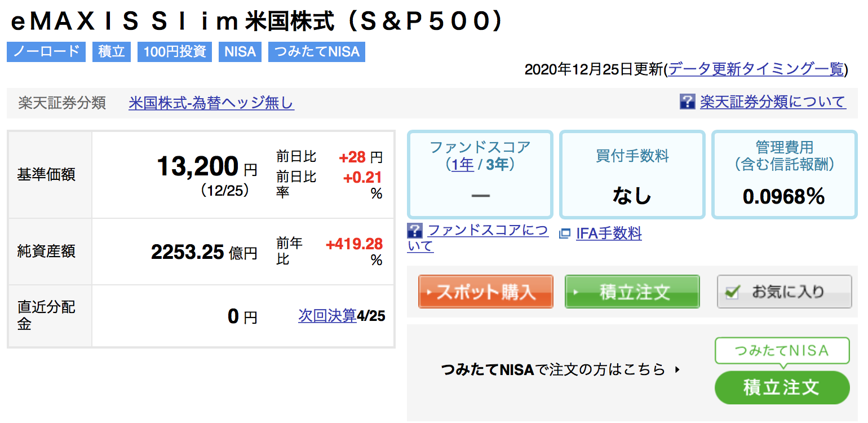Open the ファンドスコアについて link
Screen dimensions: 868x423
478,238
